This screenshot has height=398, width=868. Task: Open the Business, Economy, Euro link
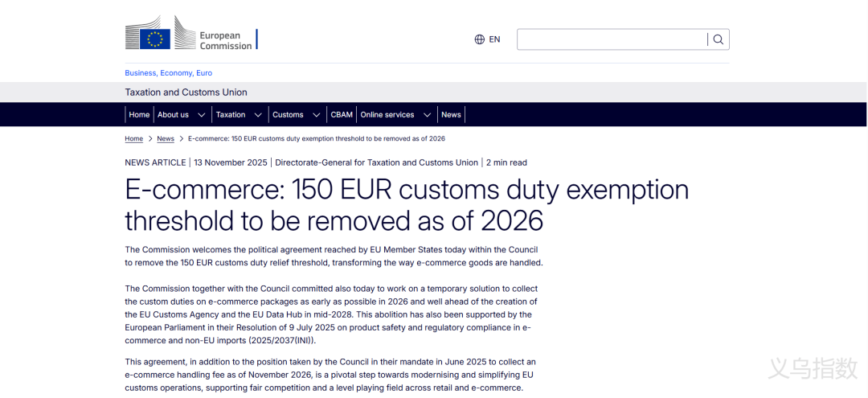[x=168, y=73]
